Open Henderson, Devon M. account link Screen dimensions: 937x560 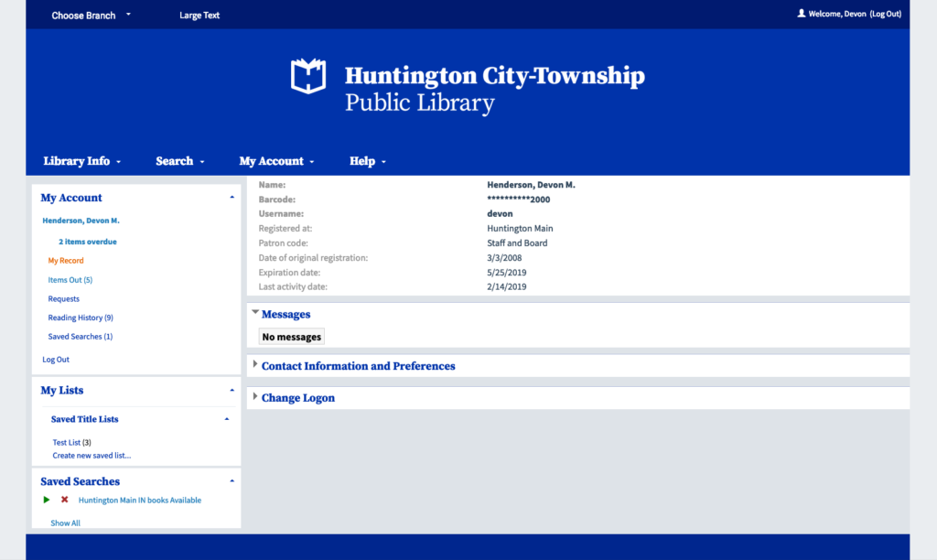(81, 221)
